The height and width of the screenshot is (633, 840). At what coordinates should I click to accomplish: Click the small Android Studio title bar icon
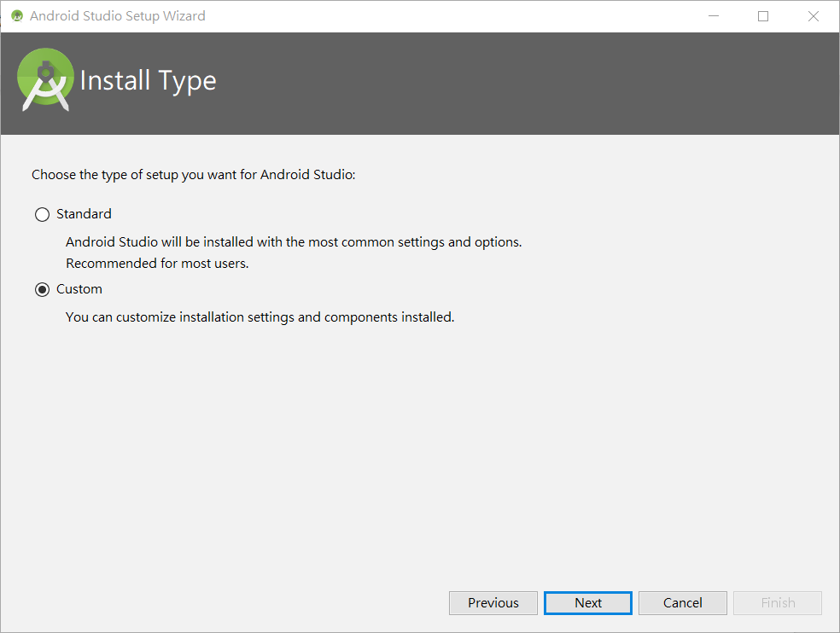tap(17, 16)
